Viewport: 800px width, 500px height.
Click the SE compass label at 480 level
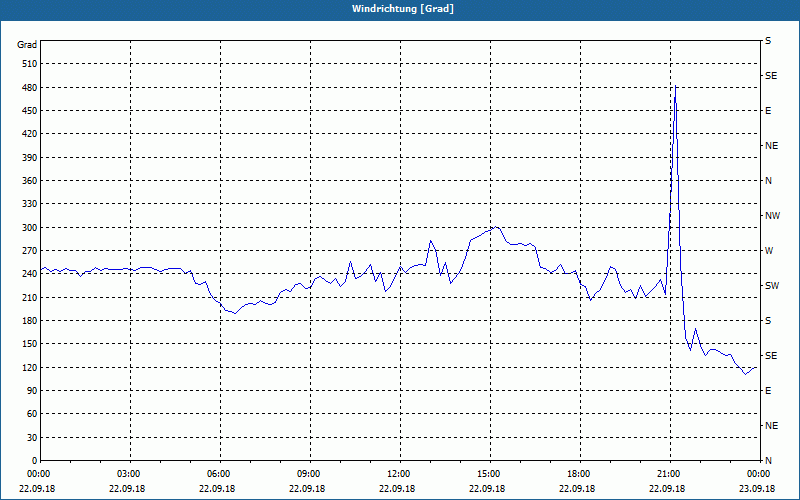[x=771, y=76]
